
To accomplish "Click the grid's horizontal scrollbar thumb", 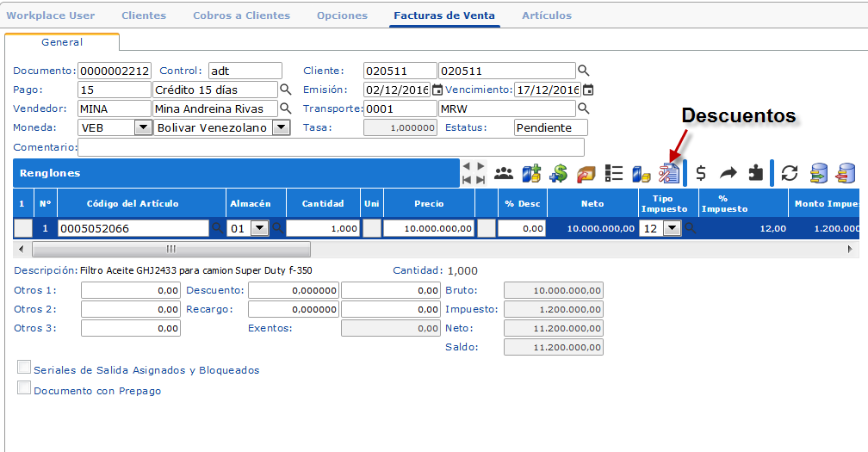I will click(x=171, y=249).
